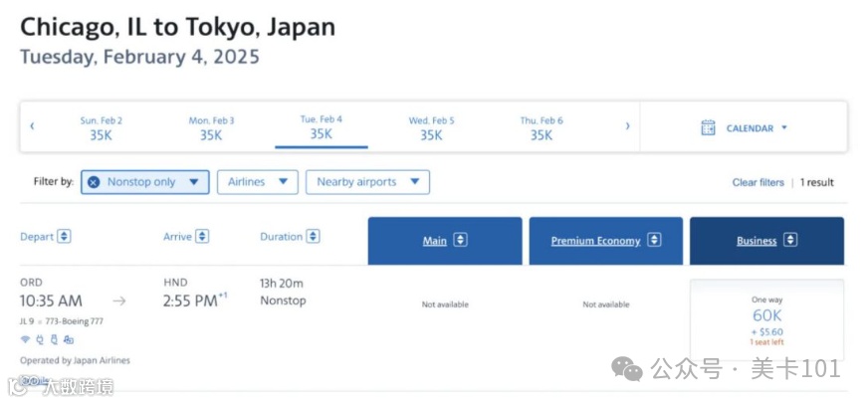The width and height of the screenshot is (868, 403).
Task: Sort by Main cabin price icon
Action: tap(460, 240)
